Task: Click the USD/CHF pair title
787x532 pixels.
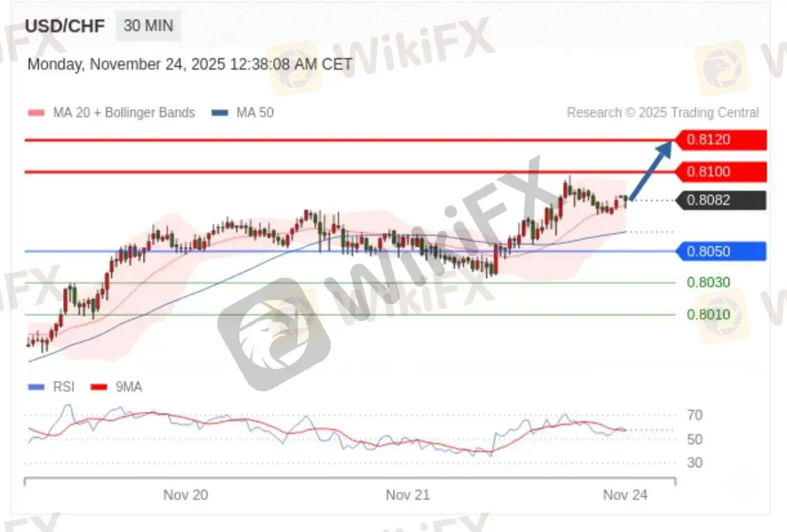Action: tap(65, 26)
